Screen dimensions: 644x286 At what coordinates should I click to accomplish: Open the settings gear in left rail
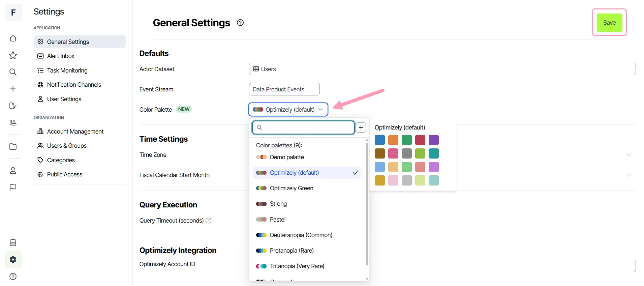pyautogui.click(x=13, y=259)
